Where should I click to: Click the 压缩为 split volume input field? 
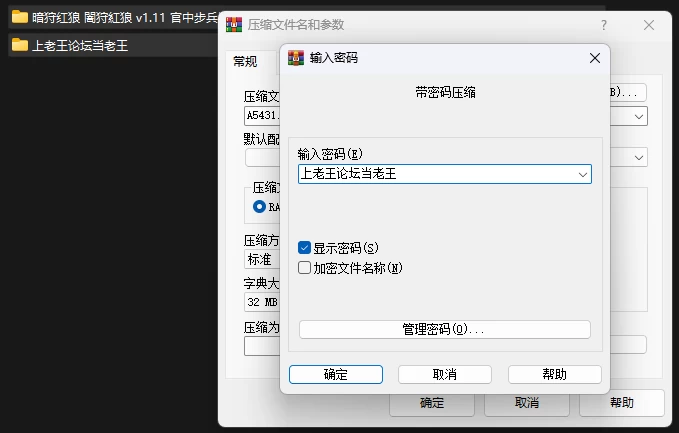point(262,346)
